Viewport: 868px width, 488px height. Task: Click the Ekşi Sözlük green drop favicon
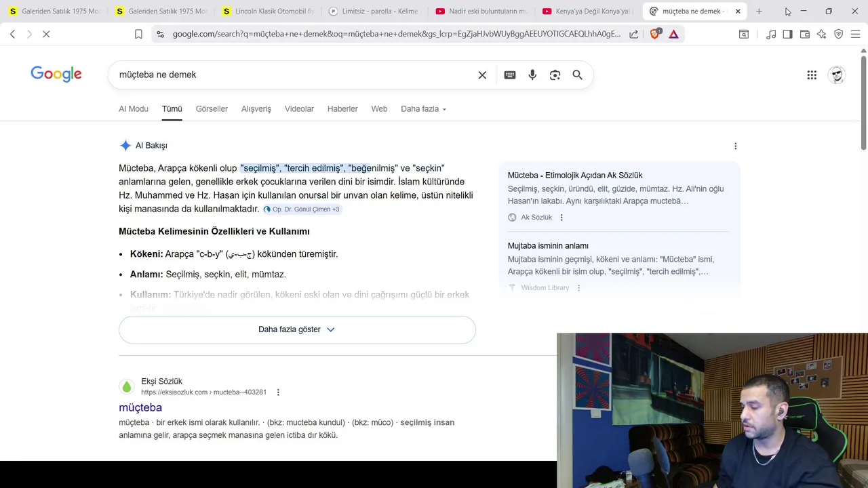point(127,387)
